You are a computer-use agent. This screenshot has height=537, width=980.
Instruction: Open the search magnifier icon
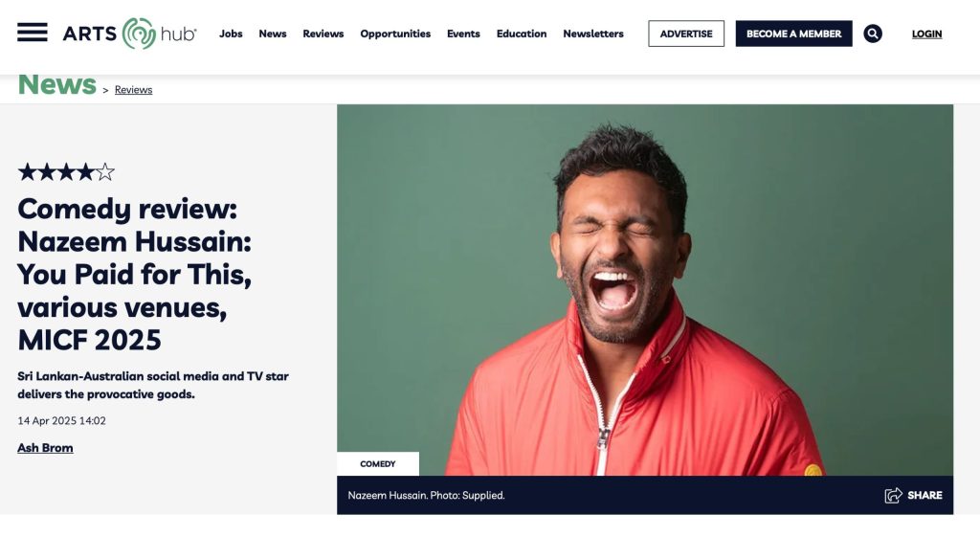873,34
